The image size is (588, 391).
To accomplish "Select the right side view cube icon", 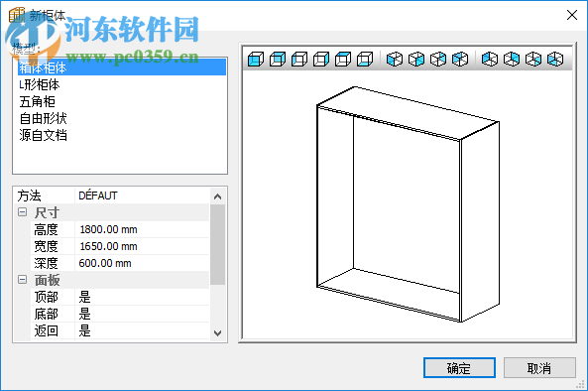I will [321, 60].
